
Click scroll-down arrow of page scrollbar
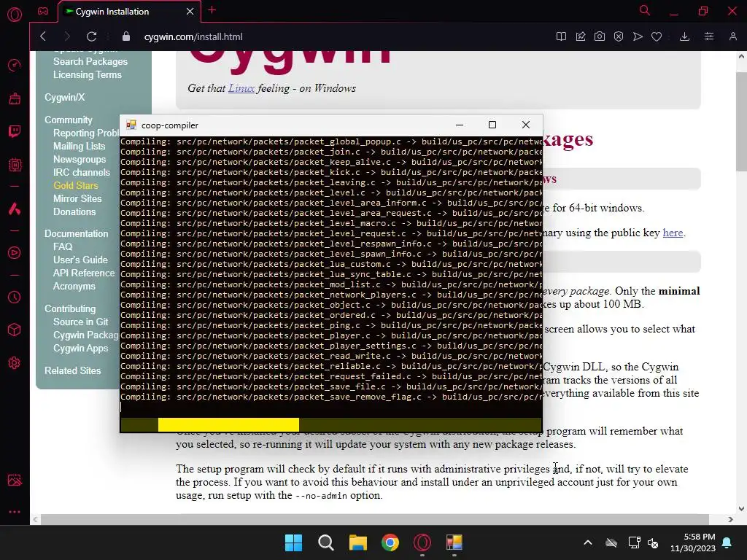click(741, 508)
